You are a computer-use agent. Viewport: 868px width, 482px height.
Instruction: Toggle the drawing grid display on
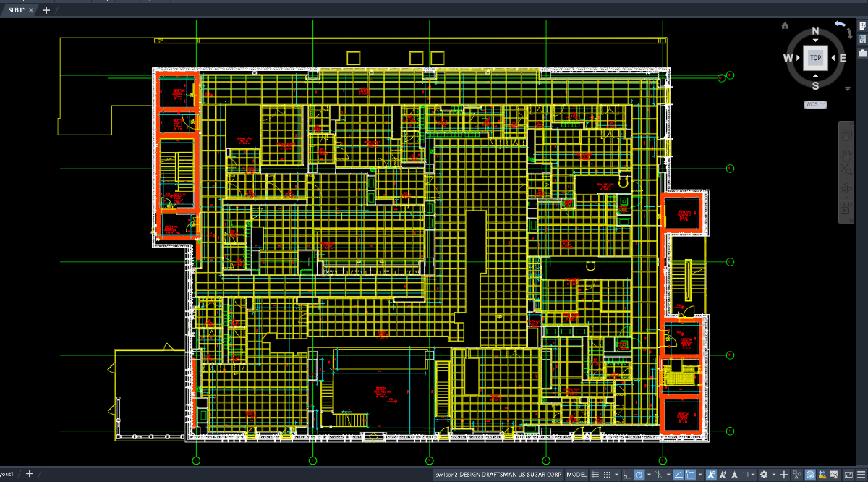pyautogui.click(x=595, y=475)
